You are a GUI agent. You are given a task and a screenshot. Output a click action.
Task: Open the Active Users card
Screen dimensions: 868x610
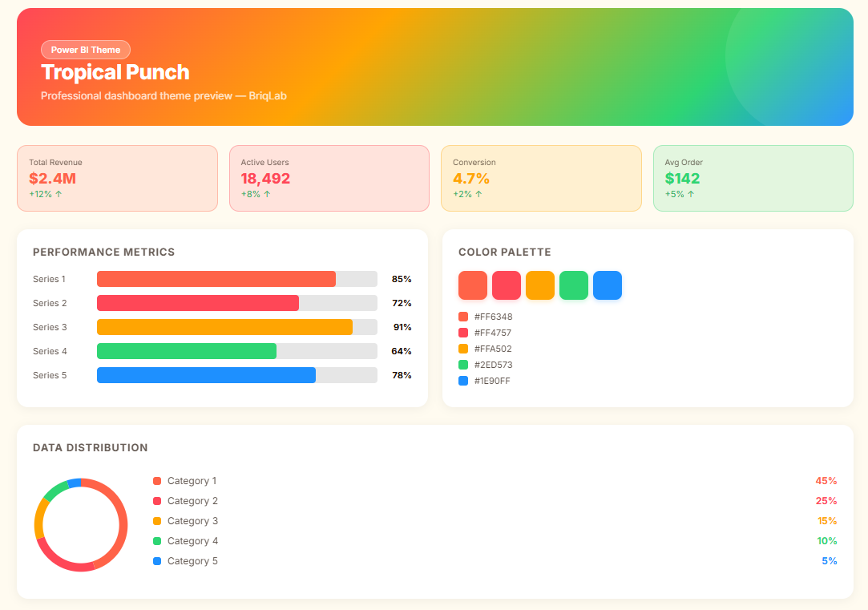click(329, 178)
